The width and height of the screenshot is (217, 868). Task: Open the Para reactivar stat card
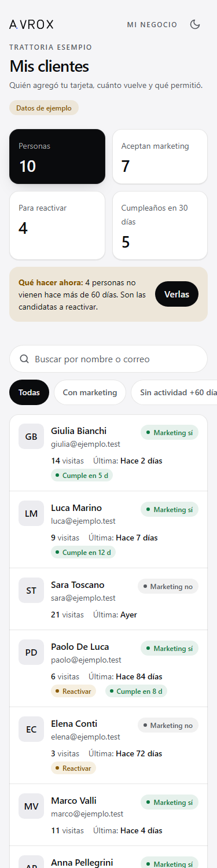click(x=57, y=225)
